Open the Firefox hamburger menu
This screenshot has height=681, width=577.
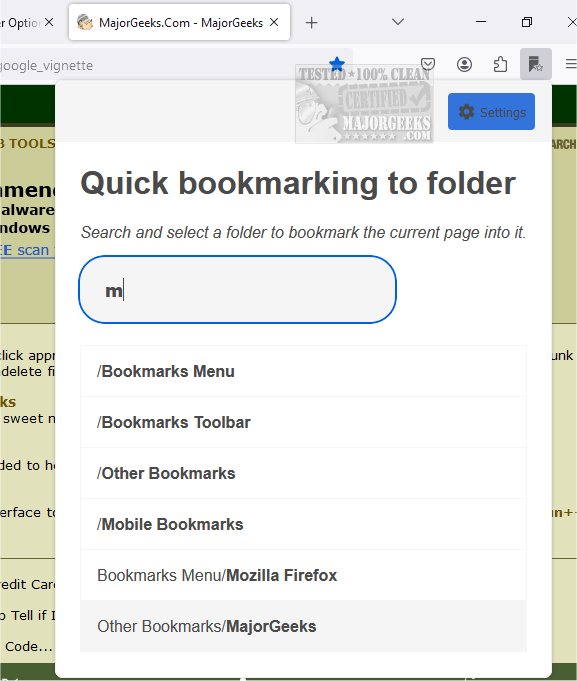571,64
